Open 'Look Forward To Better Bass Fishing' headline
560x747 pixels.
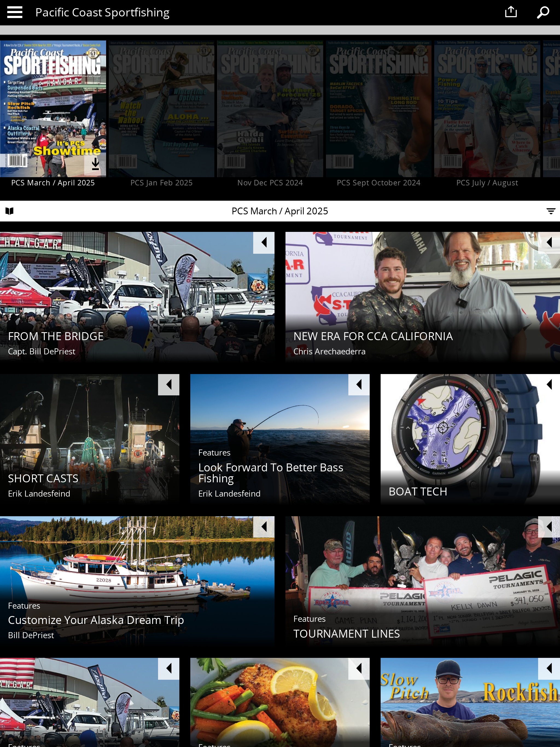pyautogui.click(x=270, y=473)
